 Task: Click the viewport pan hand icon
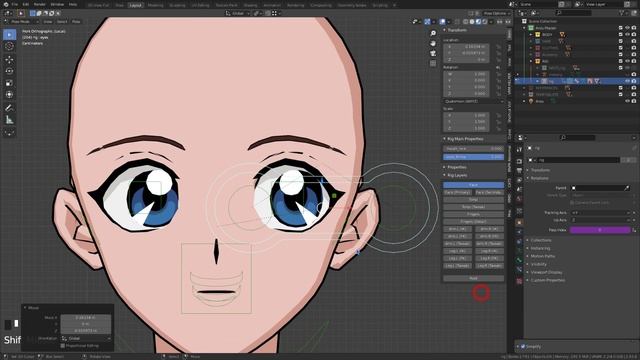click(433, 43)
